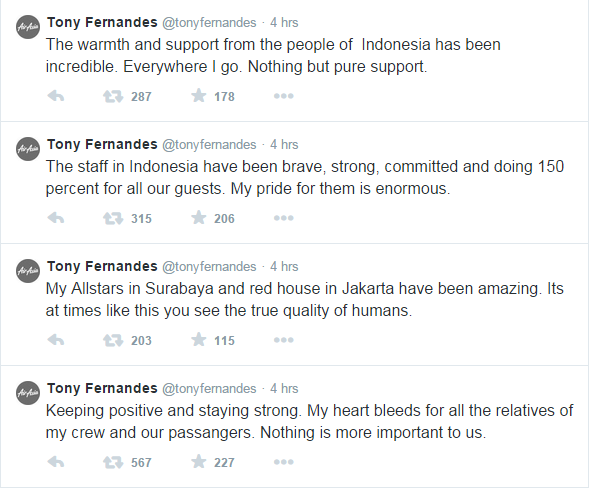Retweet the tweet with 567 retweets
This screenshot has width=589, height=488.
tap(113, 463)
